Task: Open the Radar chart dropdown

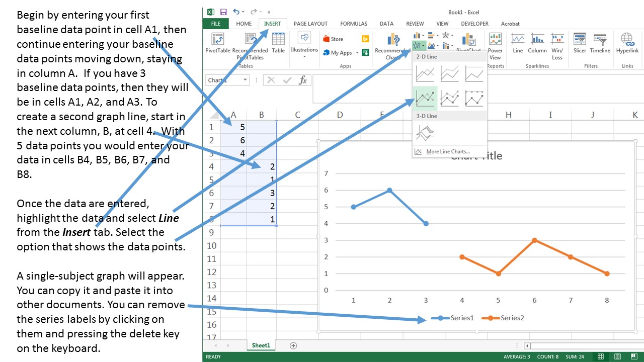Action: (448, 35)
